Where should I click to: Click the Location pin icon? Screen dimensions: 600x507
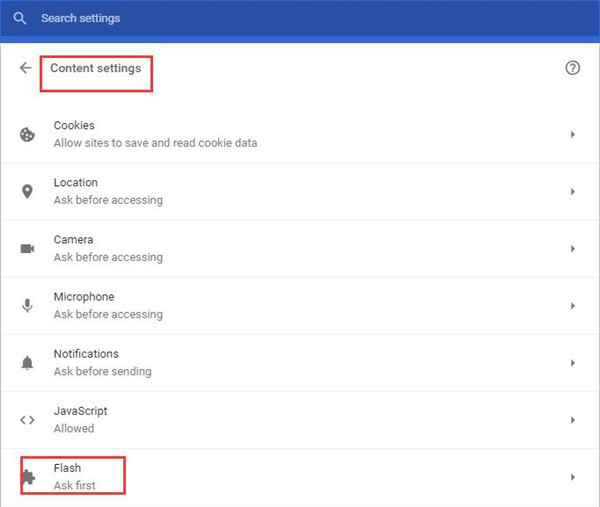pos(27,191)
